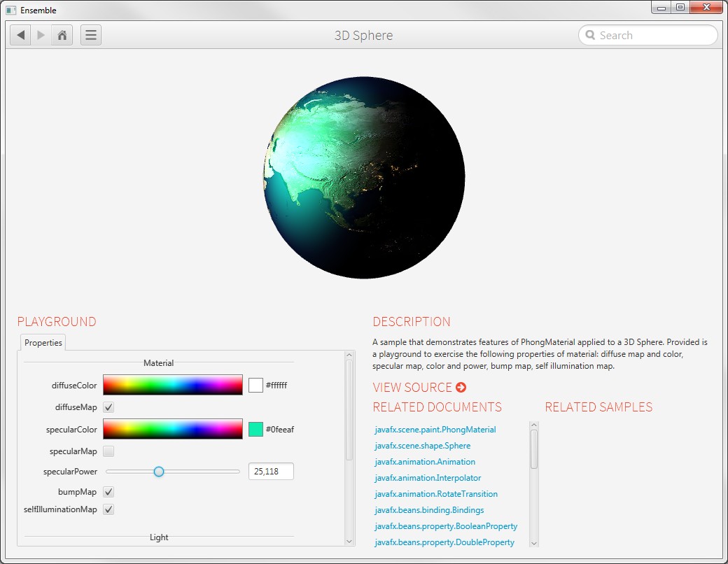The height and width of the screenshot is (564, 728).
Task: Toggle the selfIlluminationMap checkbox
Action: 108,509
